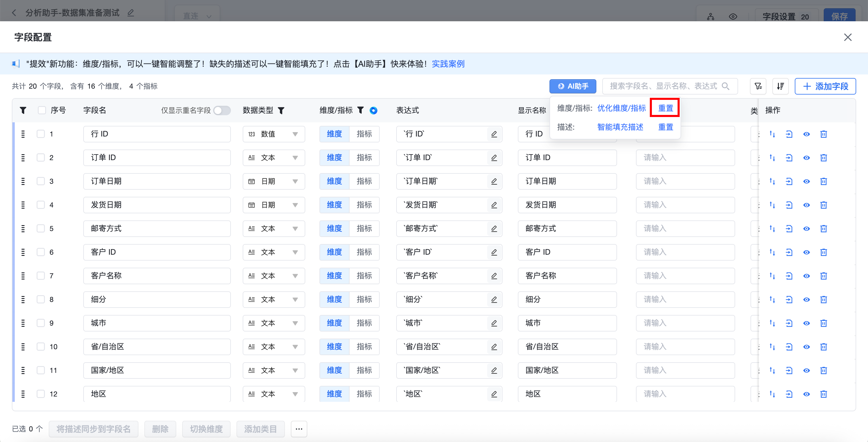Switch row 1 行 ID to 指标

(x=364, y=134)
